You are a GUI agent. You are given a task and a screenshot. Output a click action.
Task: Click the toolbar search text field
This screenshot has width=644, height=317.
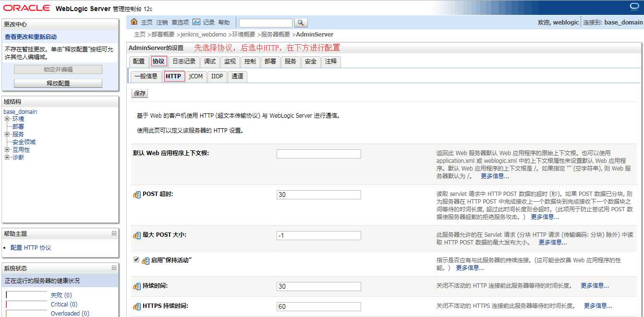pos(266,23)
